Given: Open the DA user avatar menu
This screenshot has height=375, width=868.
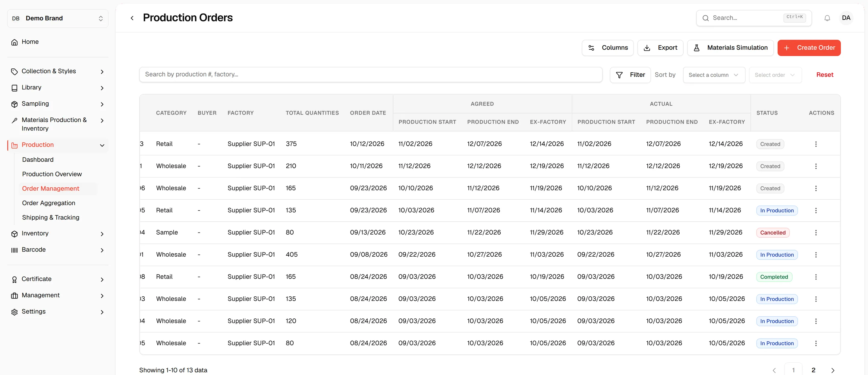Looking at the screenshot, I should [846, 18].
